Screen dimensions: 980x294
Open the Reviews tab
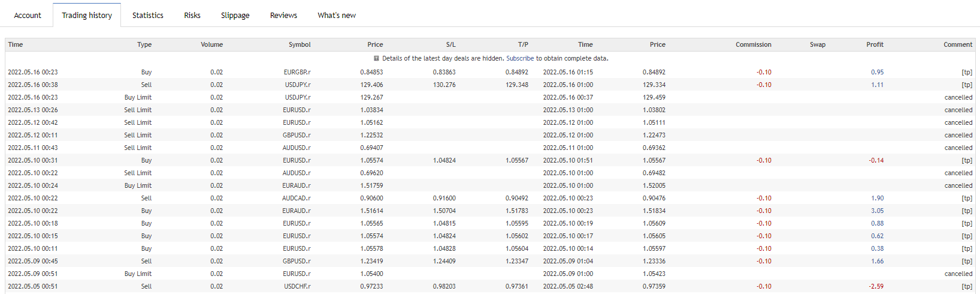pos(284,15)
